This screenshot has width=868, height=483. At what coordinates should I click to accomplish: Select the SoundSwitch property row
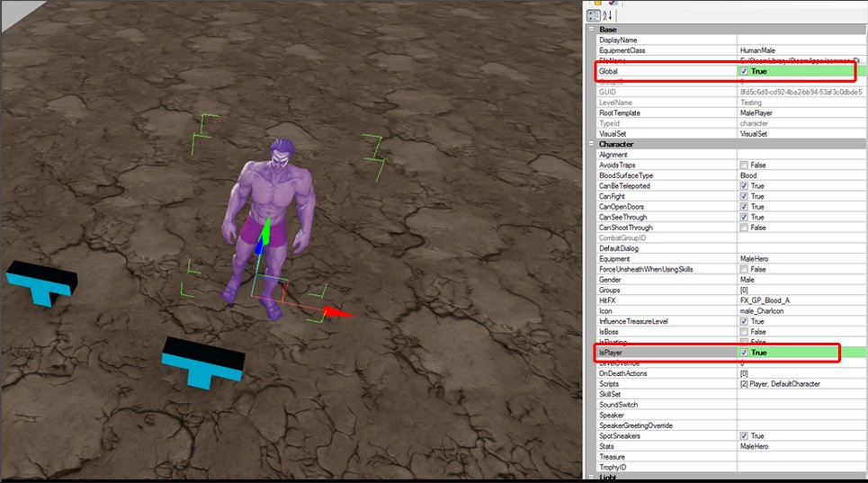coord(731,405)
